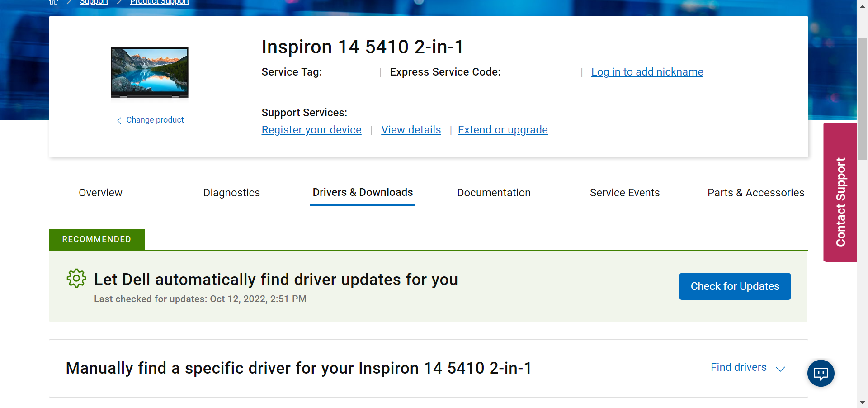Viewport: 868px width, 408px height.
Task: Click the page vertical scrollbar thumb
Action: (x=862, y=99)
